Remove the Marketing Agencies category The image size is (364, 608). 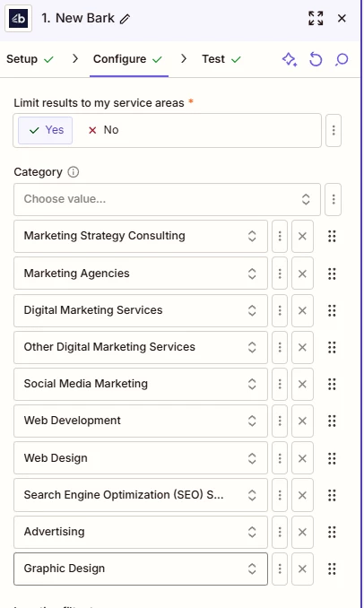coord(302,274)
